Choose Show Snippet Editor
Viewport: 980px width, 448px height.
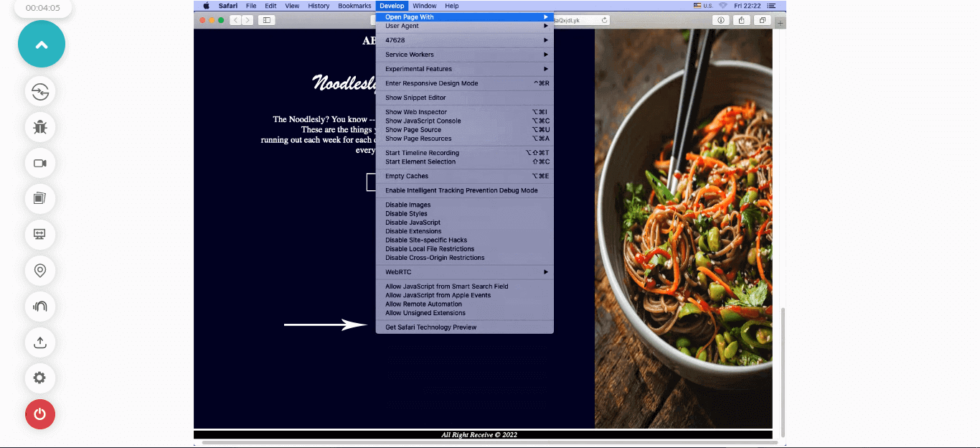465,98
